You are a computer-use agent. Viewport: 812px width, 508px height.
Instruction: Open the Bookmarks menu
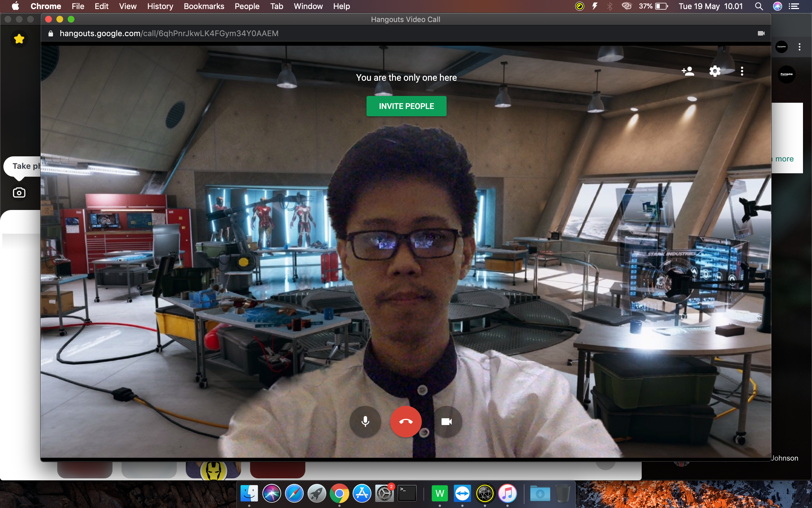(x=204, y=6)
